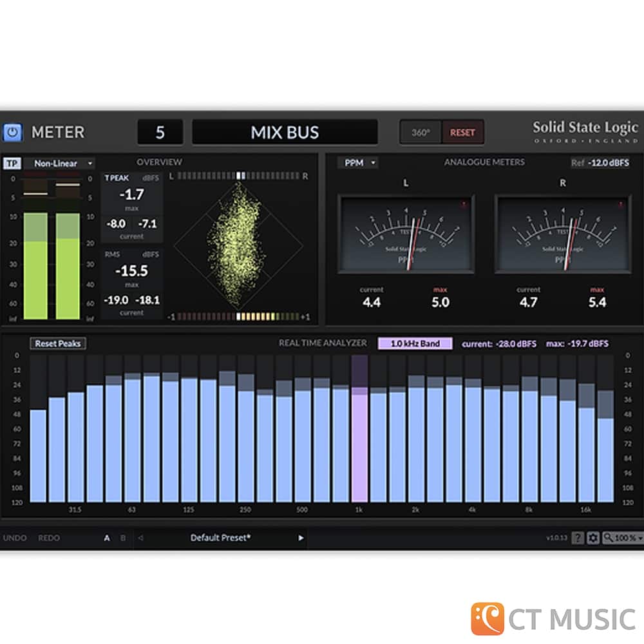
Task: Click the right meter max value 5.4
Action: (597, 302)
